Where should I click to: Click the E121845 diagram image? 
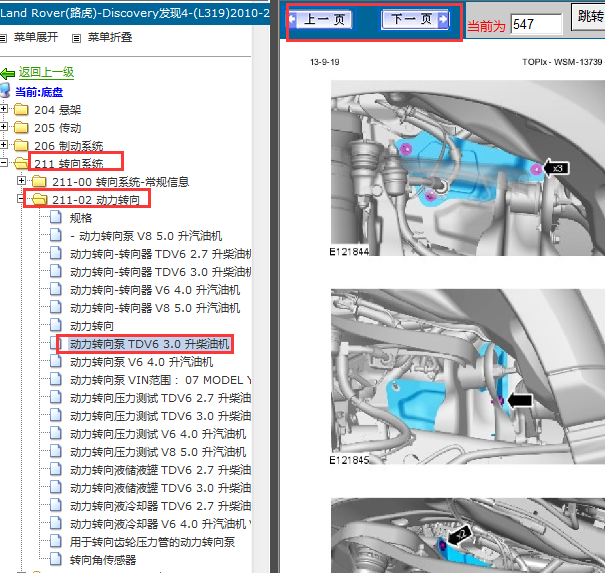pyautogui.click(x=468, y=377)
